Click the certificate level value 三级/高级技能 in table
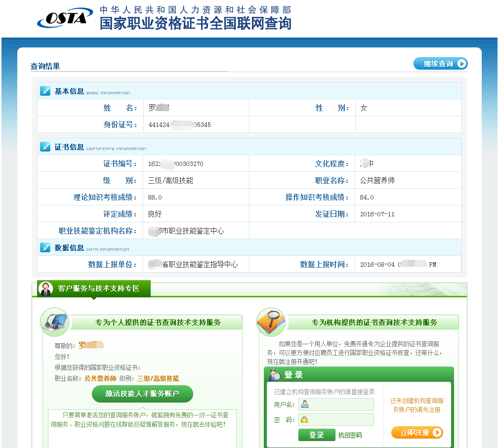The image size is (500, 448). pos(170,180)
